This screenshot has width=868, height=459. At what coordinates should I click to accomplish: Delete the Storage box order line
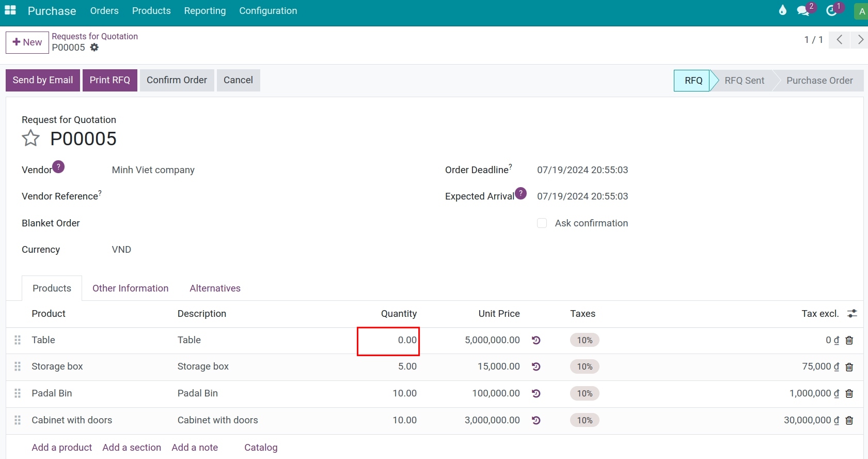coord(849,367)
